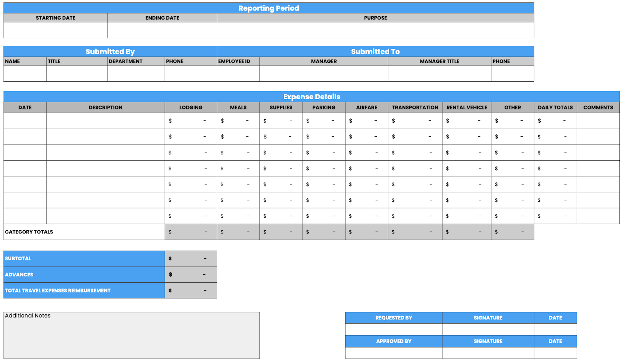This screenshot has height=364, width=626.
Task: Click the TOTAL TRAVEL EXPENSES REIMBURSEMENT label
Action: [x=58, y=290]
